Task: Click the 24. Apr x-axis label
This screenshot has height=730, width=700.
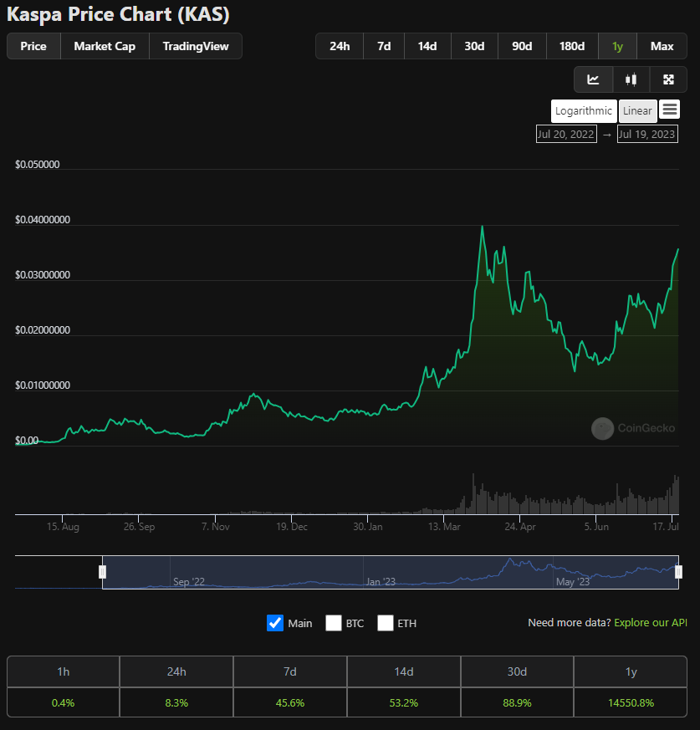Action: point(520,527)
